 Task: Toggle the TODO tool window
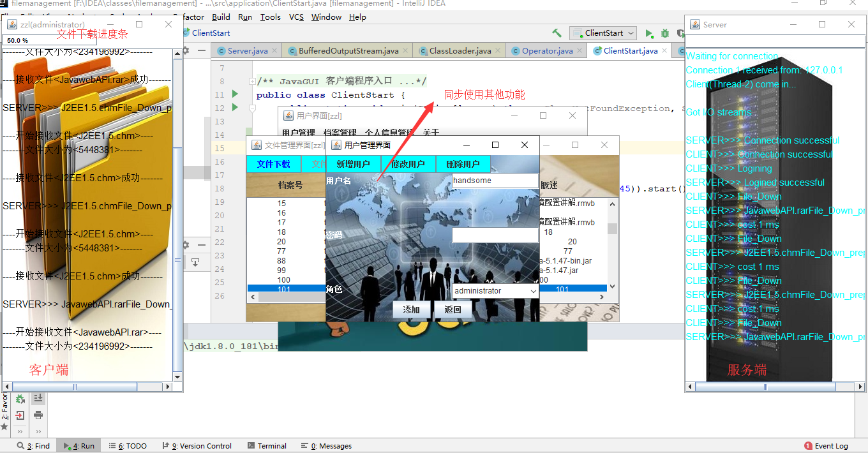click(x=129, y=445)
